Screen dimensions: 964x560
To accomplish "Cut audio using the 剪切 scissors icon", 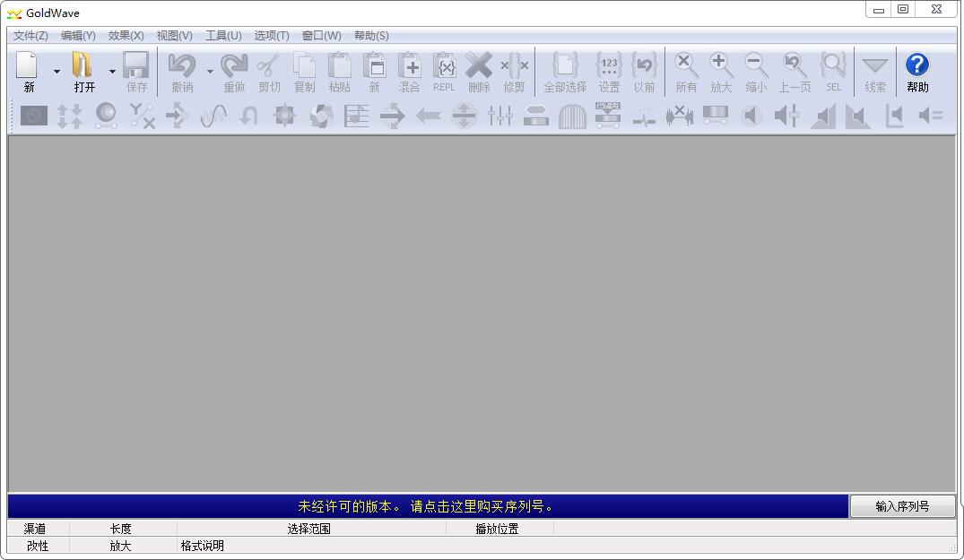I will tap(271, 67).
